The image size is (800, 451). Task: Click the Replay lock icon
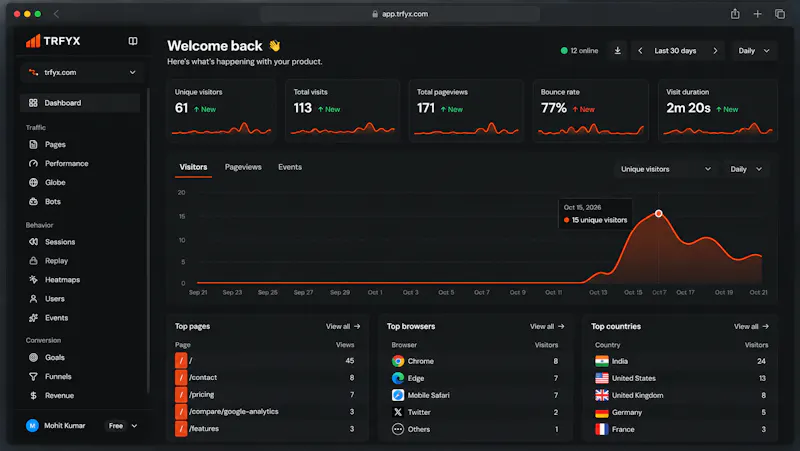(x=33, y=261)
